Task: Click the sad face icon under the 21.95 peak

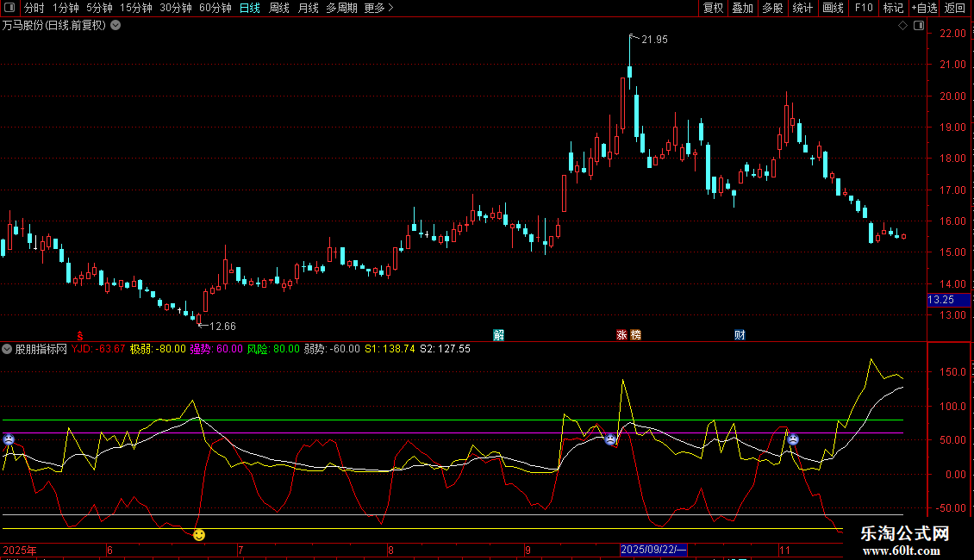Action: [x=610, y=439]
